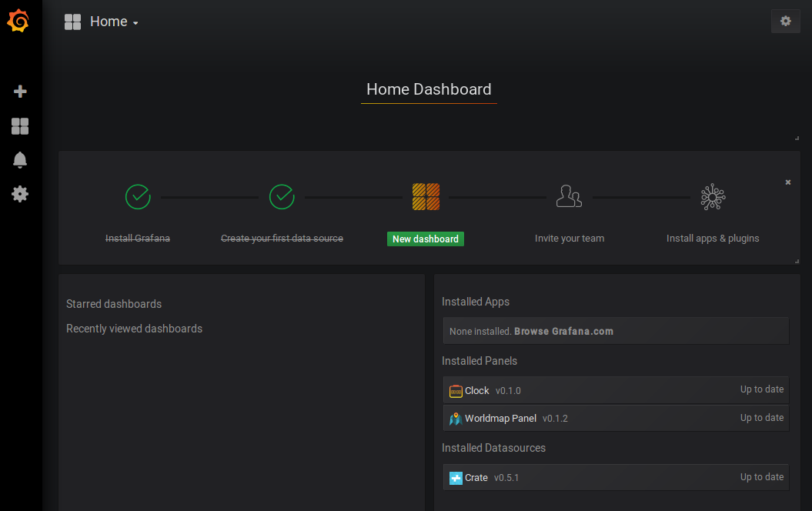The height and width of the screenshot is (511, 812).
Task: Click the first data source checkmark icon
Action: [282, 197]
